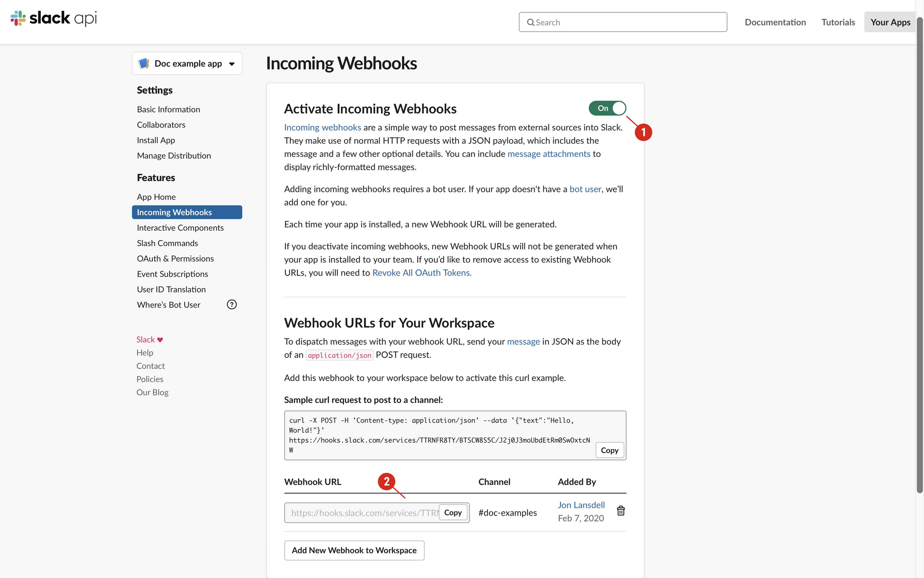The width and height of the screenshot is (924, 578).
Task: Select OAuth & Permissions in sidebar
Action: pos(175,259)
